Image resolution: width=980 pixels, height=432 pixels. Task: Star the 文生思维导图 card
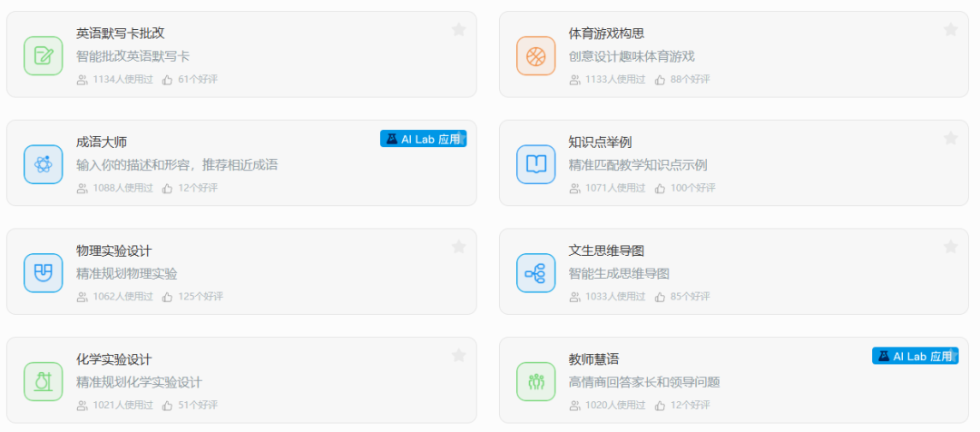coord(951,246)
